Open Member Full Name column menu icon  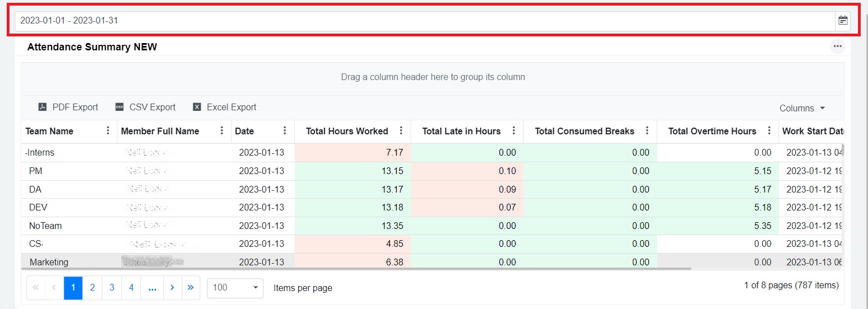221,131
